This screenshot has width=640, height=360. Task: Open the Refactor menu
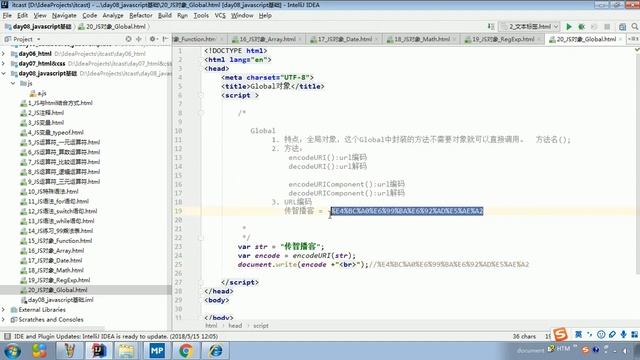[x=140, y=16]
